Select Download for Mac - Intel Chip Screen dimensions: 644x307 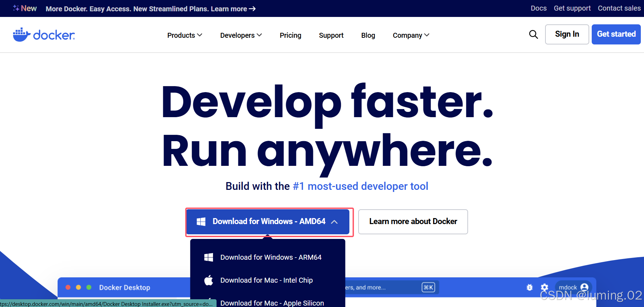pyautogui.click(x=267, y=280)
